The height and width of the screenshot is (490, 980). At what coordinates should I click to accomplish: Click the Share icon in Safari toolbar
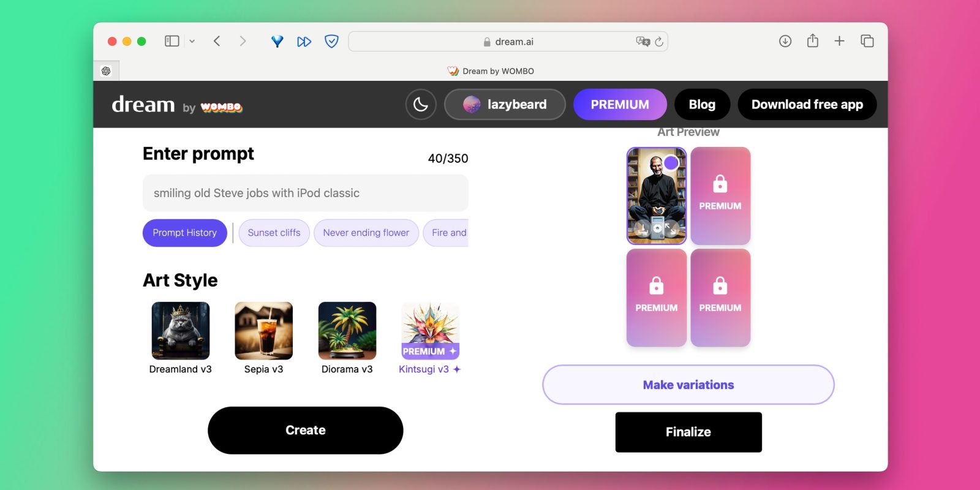812,41
